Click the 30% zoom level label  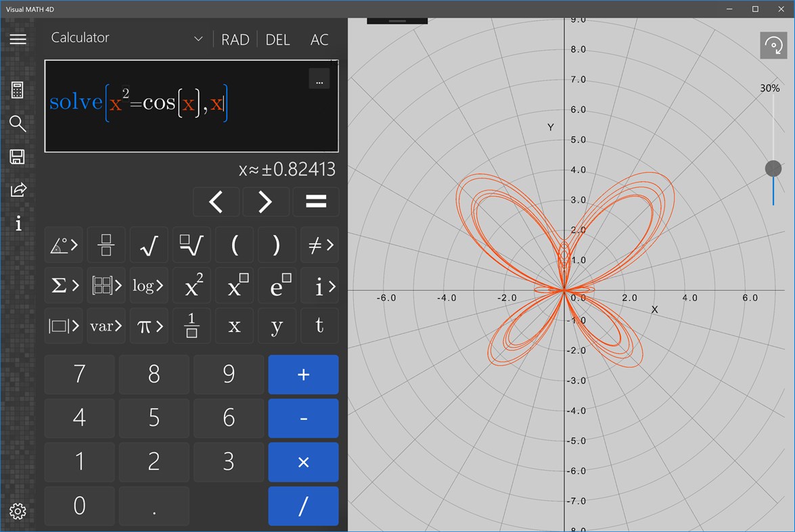770,88
